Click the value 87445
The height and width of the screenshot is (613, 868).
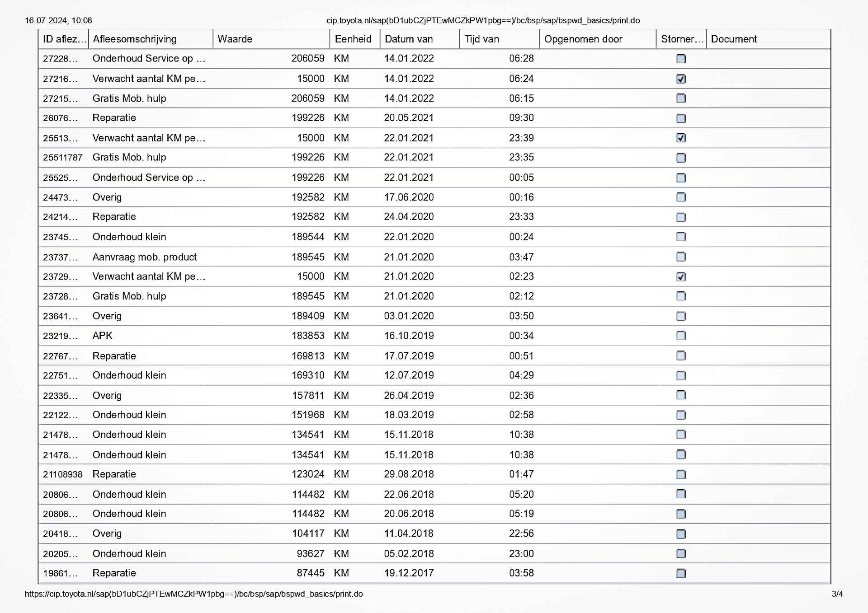(311, 573)
